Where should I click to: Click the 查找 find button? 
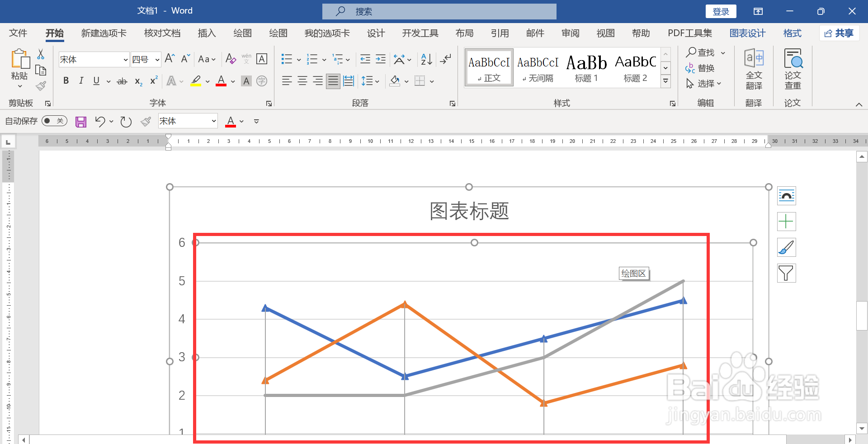[x=701, y=52]
